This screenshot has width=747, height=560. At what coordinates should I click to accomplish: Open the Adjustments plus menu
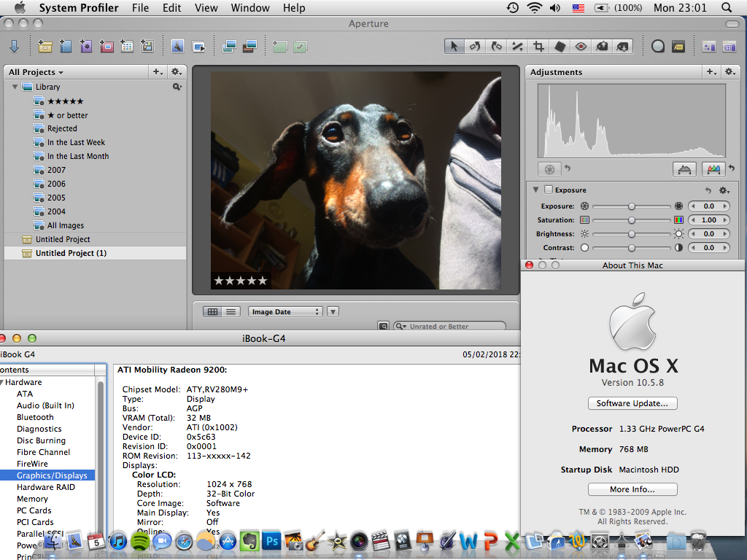pos(711,72)
